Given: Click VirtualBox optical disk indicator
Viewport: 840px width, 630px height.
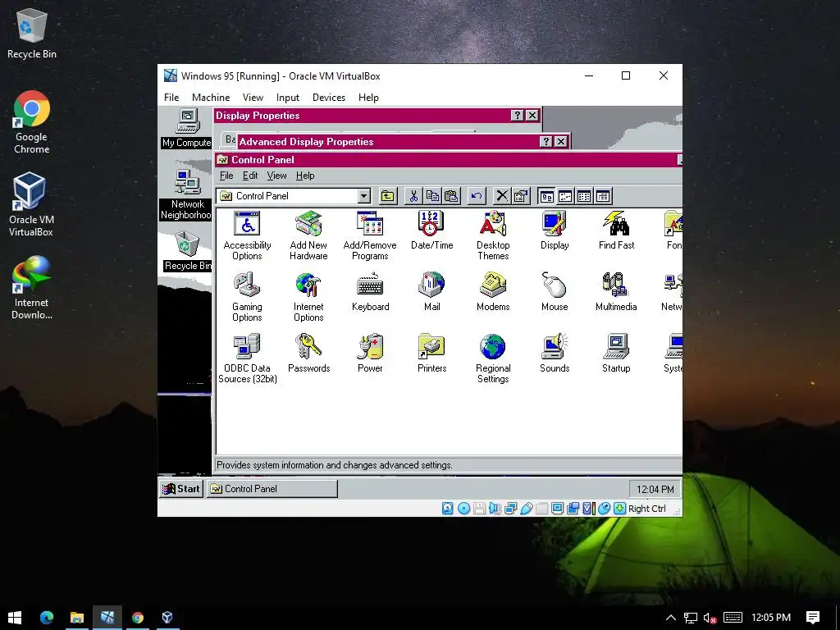Looking at the screenshot, I should pos(464,509).
